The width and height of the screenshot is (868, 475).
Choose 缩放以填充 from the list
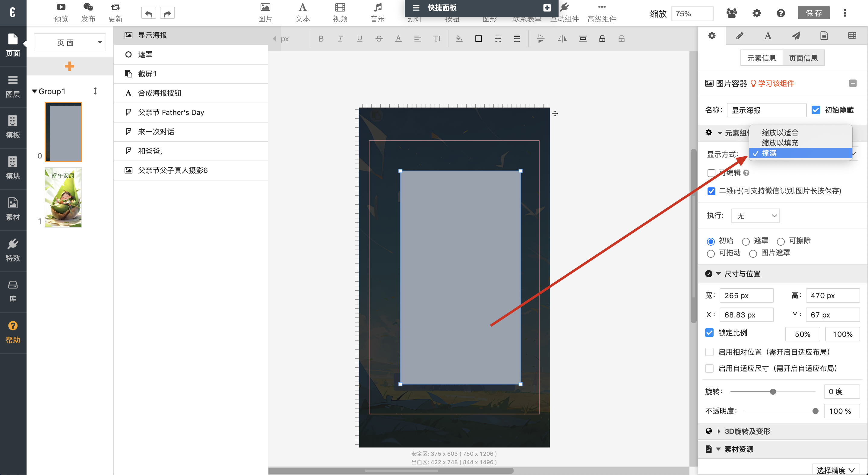click(780, 143)
